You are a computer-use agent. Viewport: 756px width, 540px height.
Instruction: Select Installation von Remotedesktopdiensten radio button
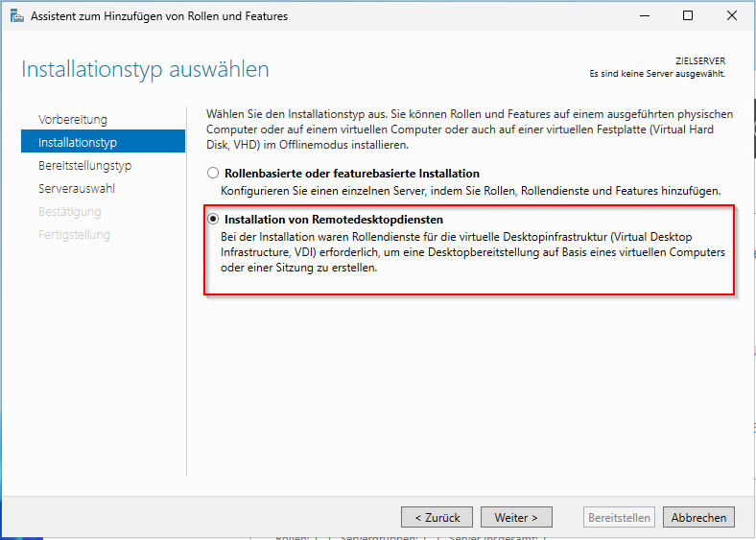213,220
